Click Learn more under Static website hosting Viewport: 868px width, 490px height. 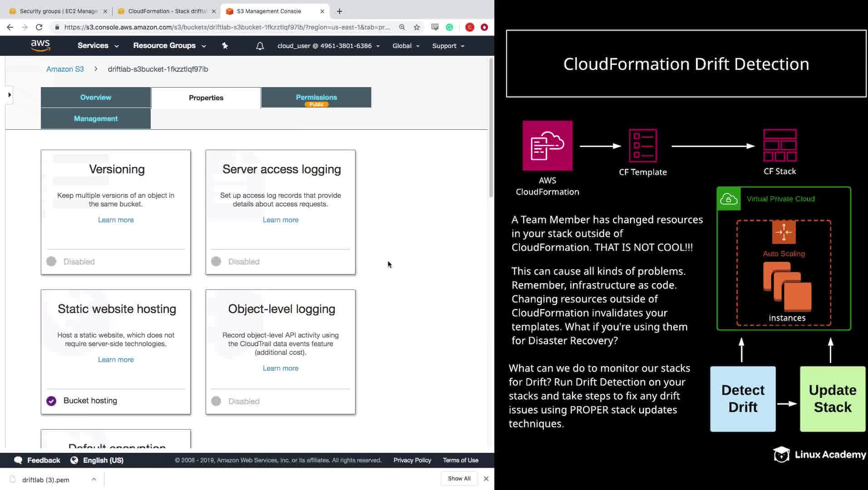[x=116, y=359]
